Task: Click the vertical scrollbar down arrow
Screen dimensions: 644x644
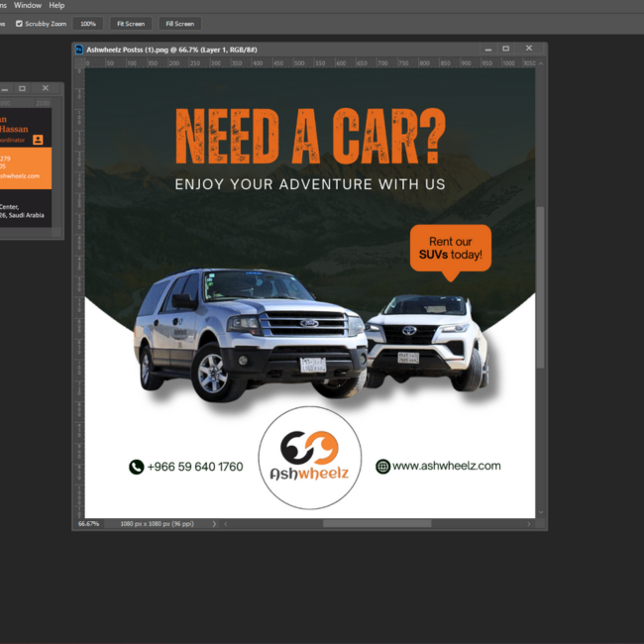Action: pos(541,512)
